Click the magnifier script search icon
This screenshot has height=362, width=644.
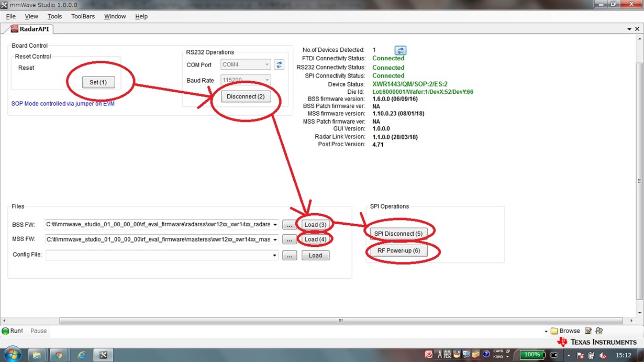(599, 331)
